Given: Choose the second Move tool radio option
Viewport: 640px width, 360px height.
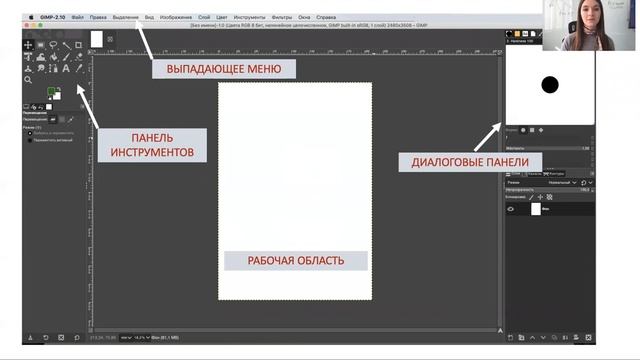Looking at the screenshot, I should pyautogui.click(x=30, y=140).
